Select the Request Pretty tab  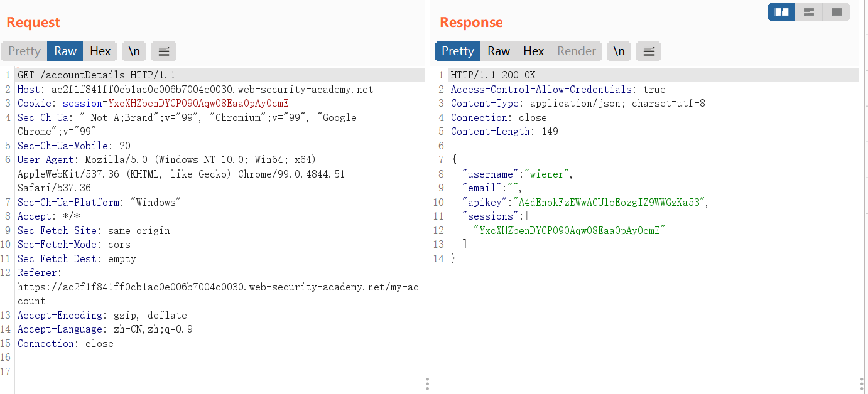[24, 51]
